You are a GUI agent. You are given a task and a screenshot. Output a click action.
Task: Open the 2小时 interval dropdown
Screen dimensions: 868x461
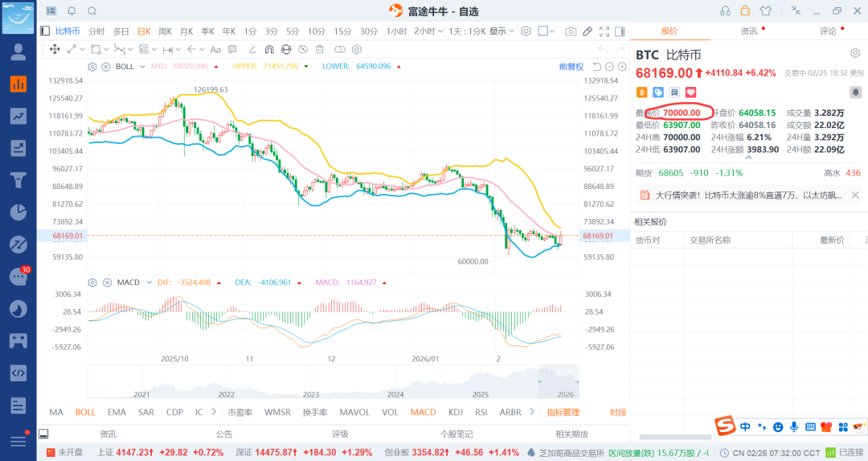pos(428,31)
